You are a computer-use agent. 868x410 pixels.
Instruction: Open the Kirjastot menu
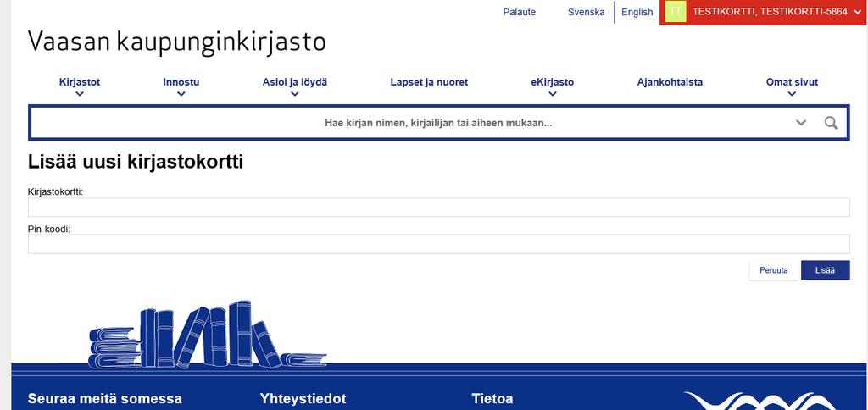pos(80,82)
